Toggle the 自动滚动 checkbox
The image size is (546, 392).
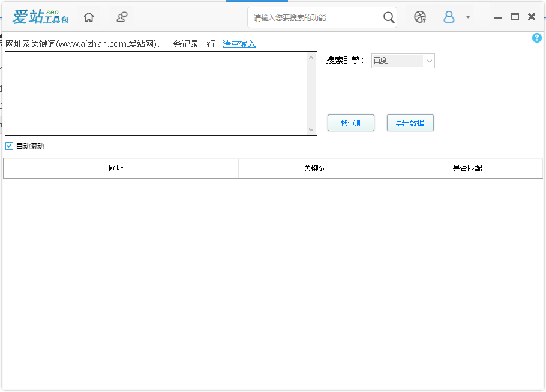click(x=9, y=146)
